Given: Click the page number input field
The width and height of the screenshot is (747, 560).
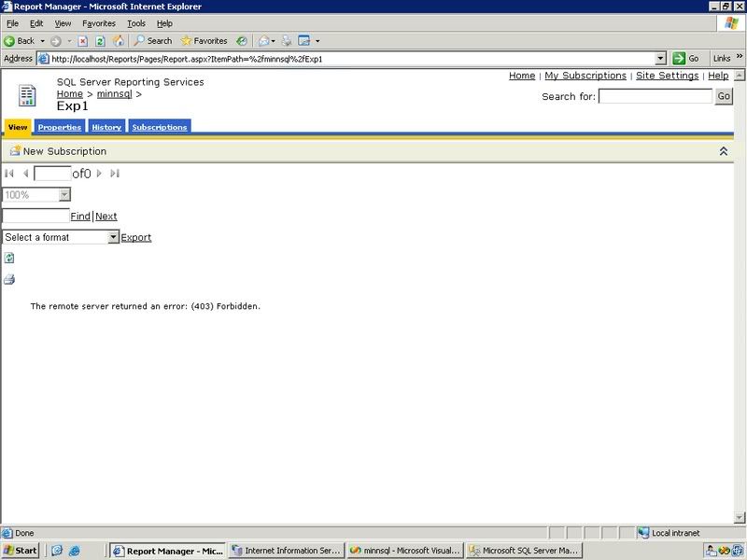Looking at the screenshot, I should coord(52,174).
